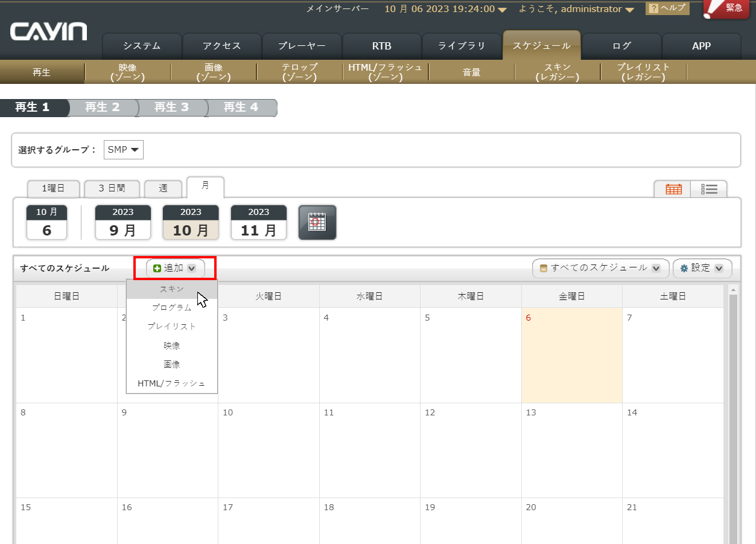Expand the administrator user menu
Viewport: 756px width, 544px height.
click(x=629, y=10)
